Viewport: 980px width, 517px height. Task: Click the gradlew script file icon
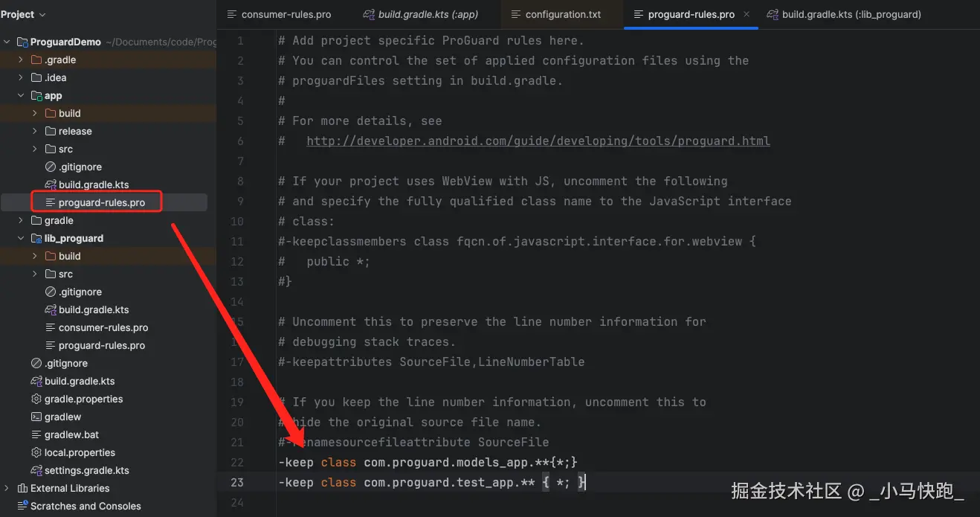[36, 417]
